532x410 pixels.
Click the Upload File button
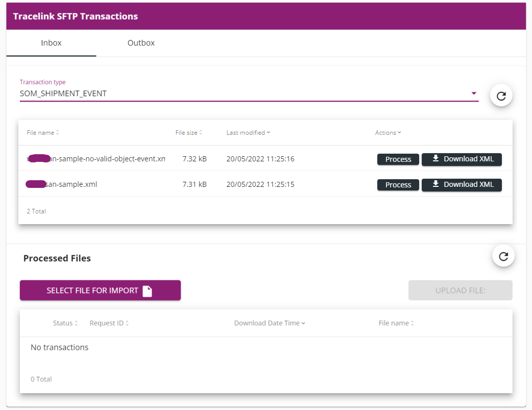click(x=461, y=291)
